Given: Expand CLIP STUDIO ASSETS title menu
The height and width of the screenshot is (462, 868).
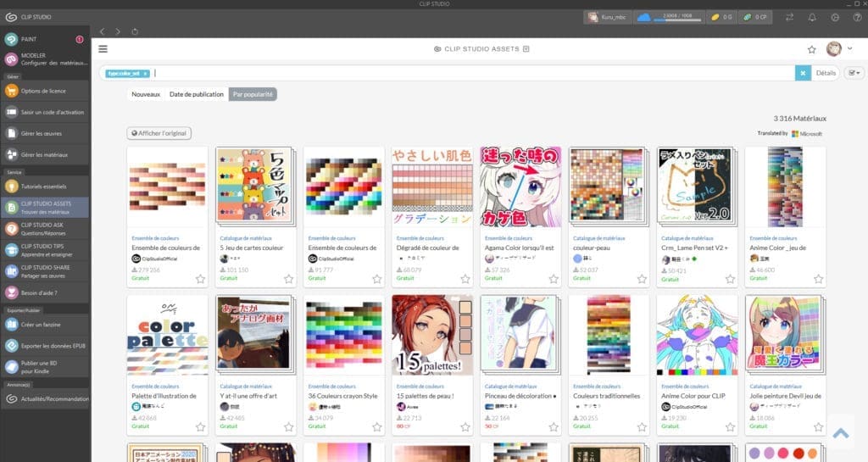Looking at the screenshot, I should pyautogui.click(x=526, y=49).
